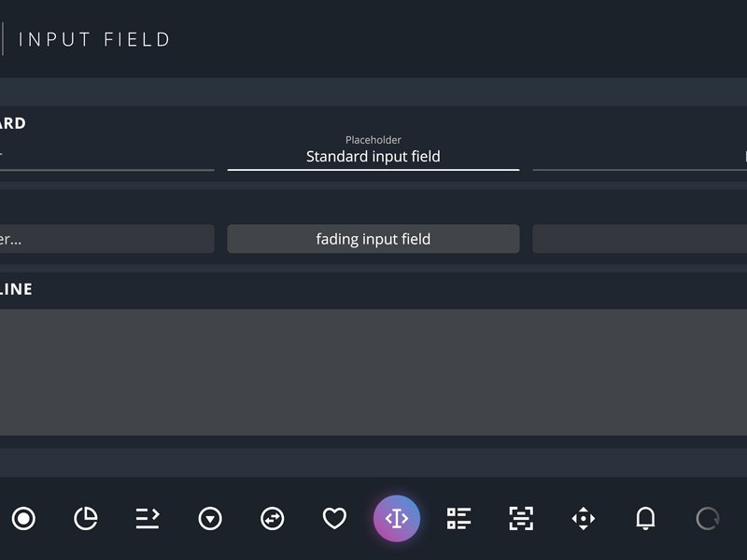
Task: Select the list with arrow icon
Action: (x=148, y=519)
